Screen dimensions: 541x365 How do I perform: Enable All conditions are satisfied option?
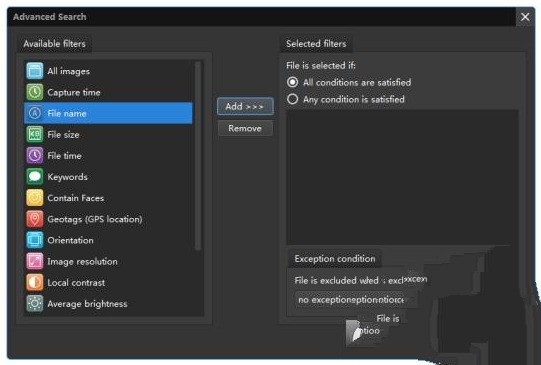(x=292, y=82)
